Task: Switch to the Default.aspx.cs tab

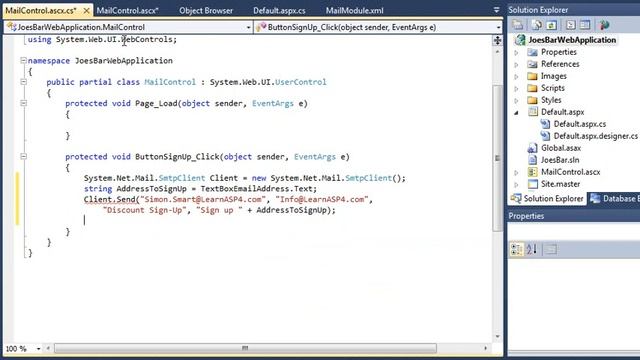Action: coord(279,11)
